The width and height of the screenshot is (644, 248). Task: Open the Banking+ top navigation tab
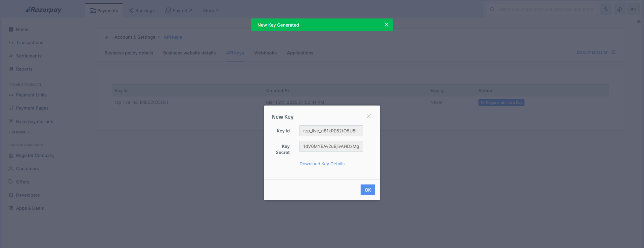pos(142,10)
